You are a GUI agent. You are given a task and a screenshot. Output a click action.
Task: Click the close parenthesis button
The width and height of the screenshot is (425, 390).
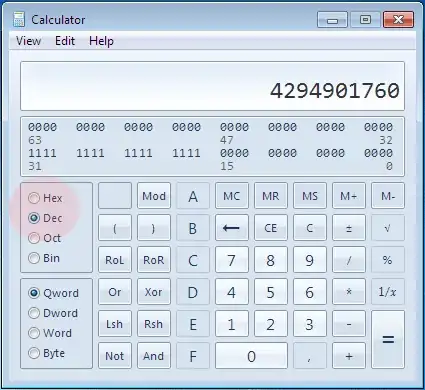154,228
